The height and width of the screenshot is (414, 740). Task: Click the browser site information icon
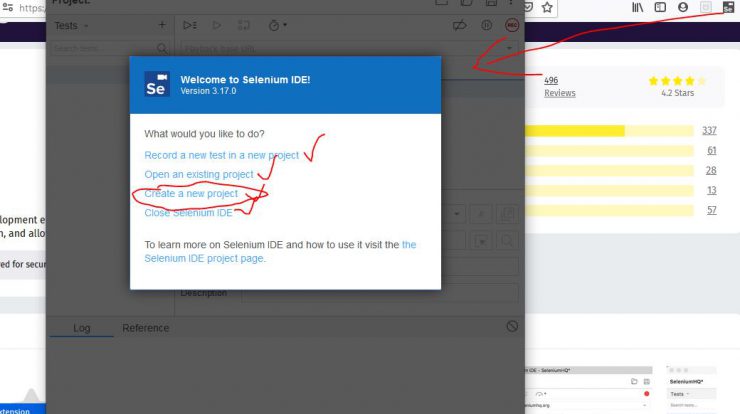[8, 7]
